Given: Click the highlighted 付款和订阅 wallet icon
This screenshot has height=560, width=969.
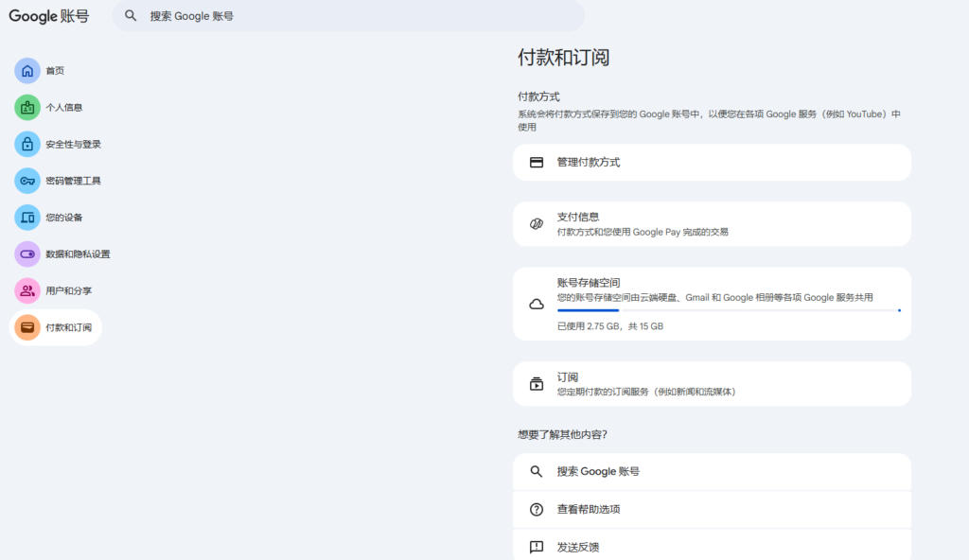Looking at the screenshot, I should point(26,326).
